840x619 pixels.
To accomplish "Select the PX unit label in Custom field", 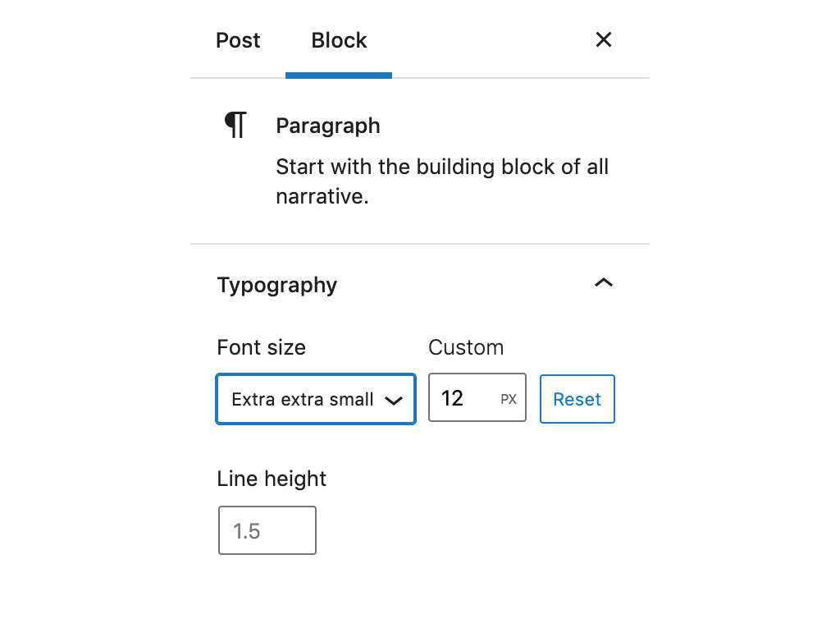I will [x=510, y=397].
